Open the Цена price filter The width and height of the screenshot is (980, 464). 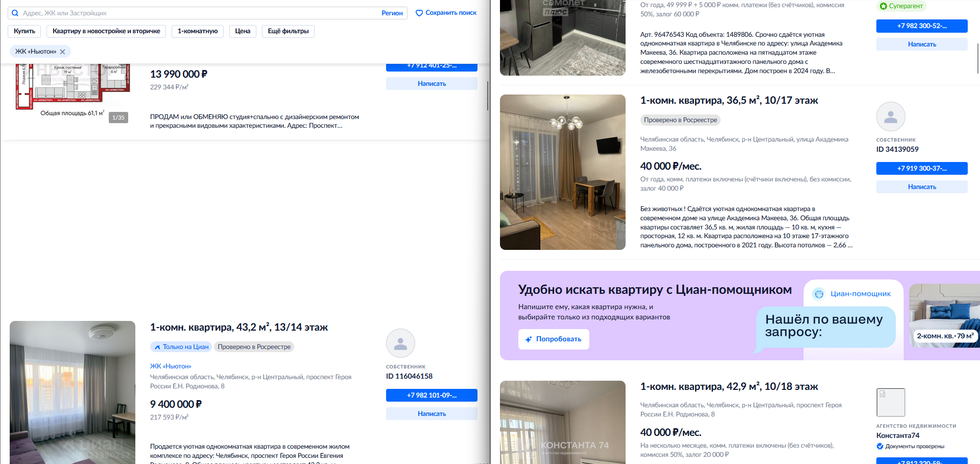click(x=243, y=31)
